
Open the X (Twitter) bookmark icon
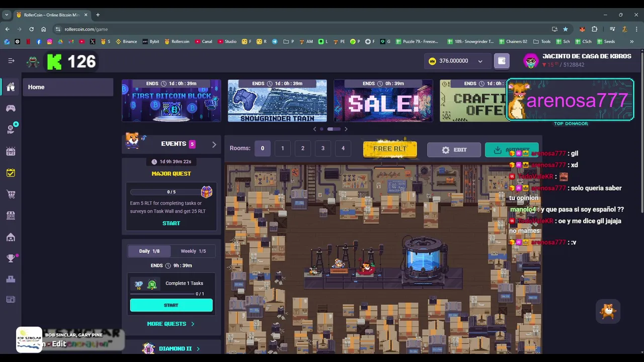[x=93, y=41]
